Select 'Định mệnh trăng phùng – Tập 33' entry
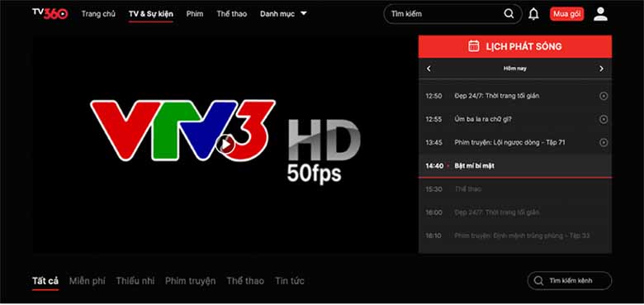The height and width of the screenshot is (305, 644). click(515, 236)
